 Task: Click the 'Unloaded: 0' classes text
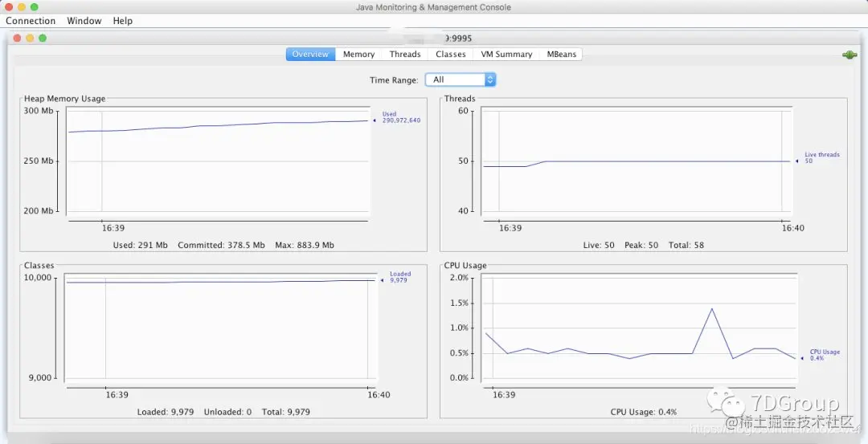(227, 412)
